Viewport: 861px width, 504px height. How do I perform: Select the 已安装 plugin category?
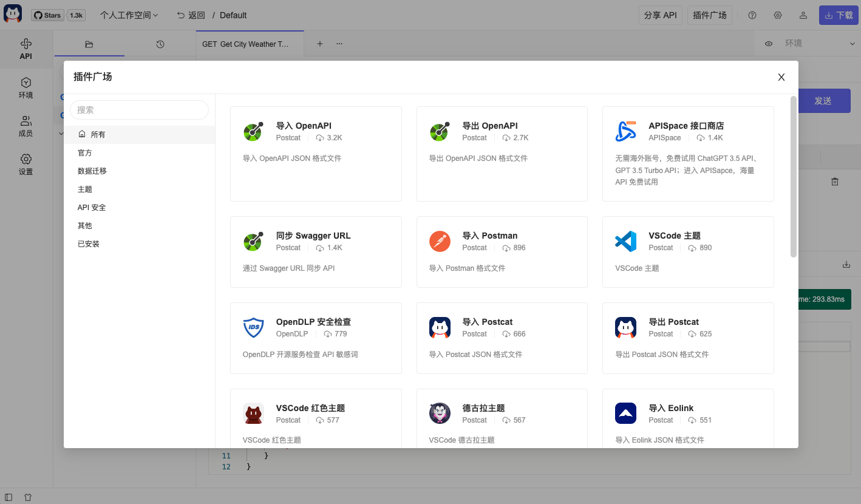point(140,244)
